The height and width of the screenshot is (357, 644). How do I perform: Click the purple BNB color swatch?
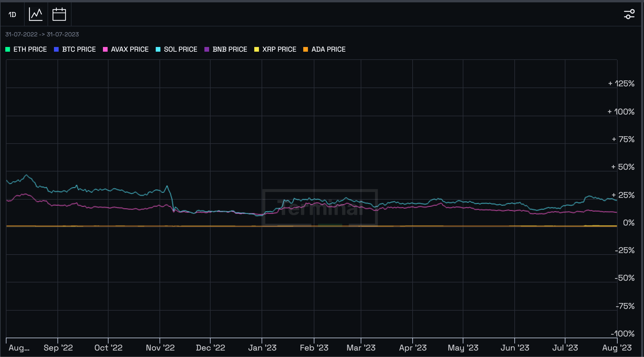click(207, 49)
